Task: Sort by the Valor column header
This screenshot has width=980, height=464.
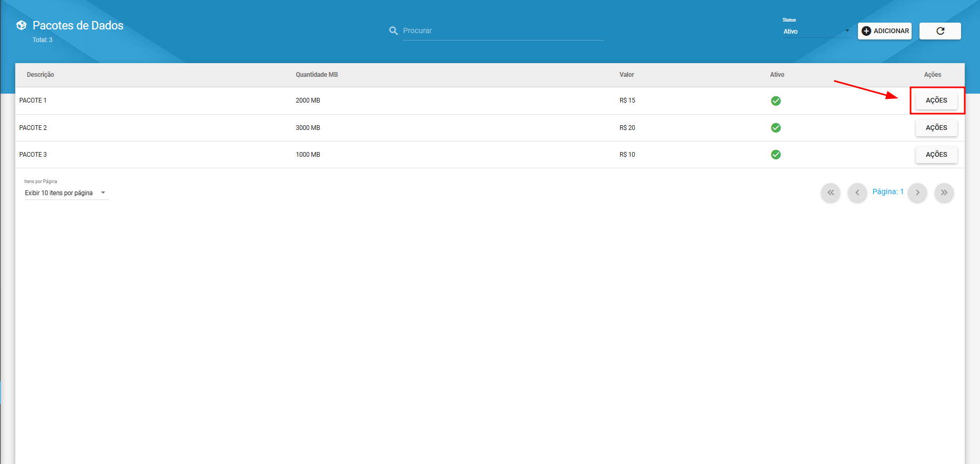Action: (x=627, y=75)
